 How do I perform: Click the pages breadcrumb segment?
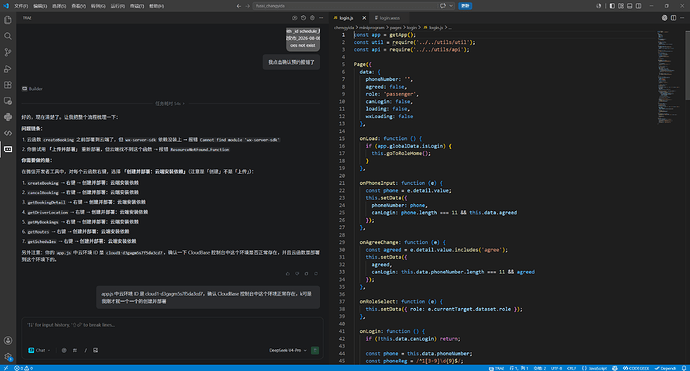point(396,28)
